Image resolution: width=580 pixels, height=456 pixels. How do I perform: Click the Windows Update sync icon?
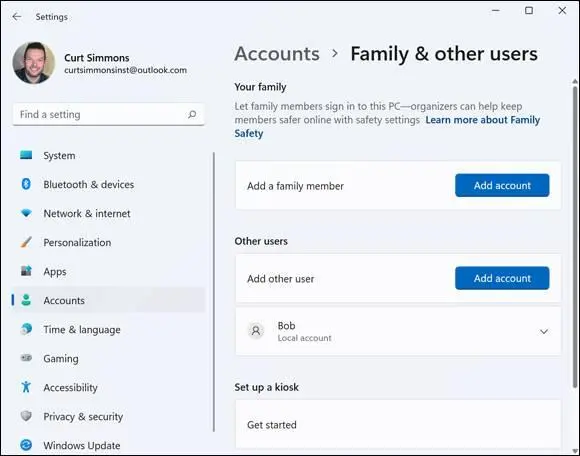tap(26, 445)
